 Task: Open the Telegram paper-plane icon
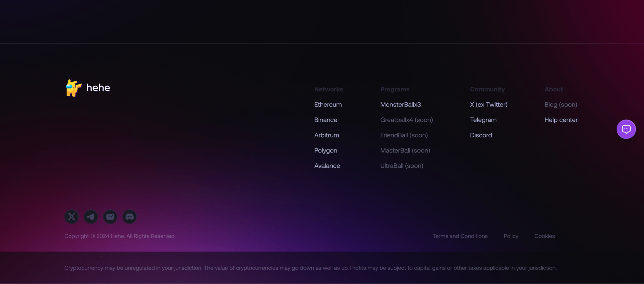pos(91,217)
